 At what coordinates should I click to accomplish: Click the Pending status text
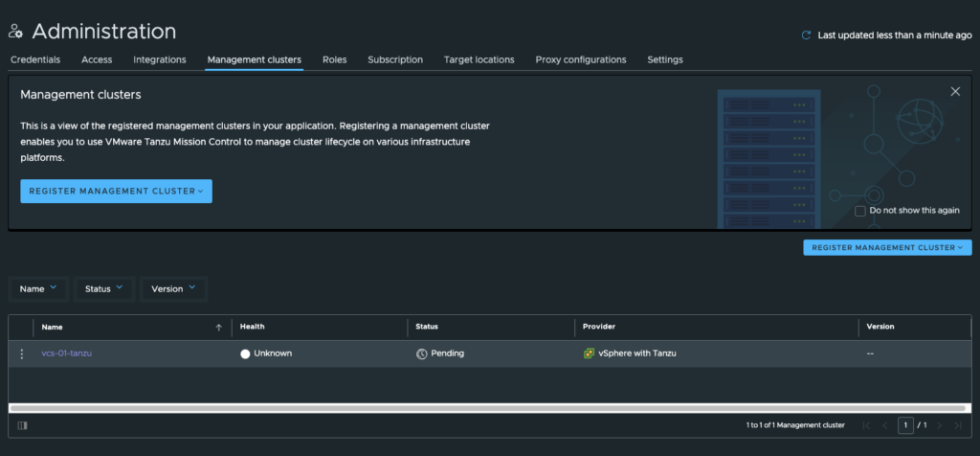[x=448, y=353]
